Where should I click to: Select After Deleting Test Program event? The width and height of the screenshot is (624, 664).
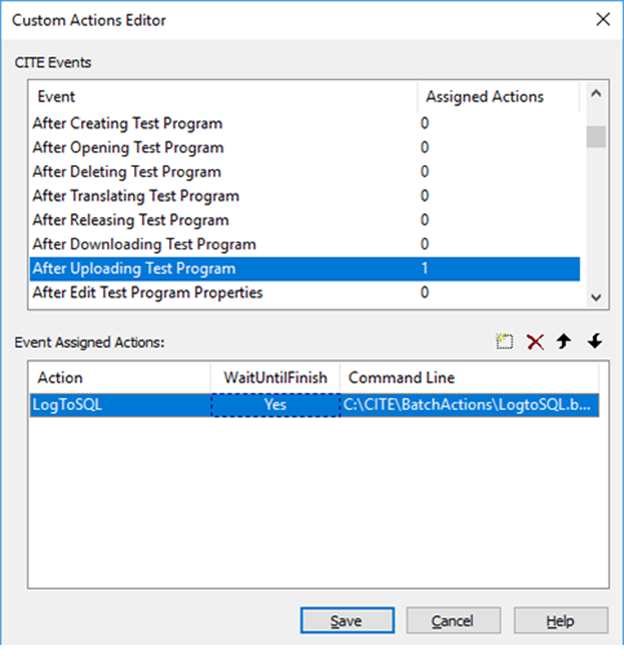pos(304,172)
